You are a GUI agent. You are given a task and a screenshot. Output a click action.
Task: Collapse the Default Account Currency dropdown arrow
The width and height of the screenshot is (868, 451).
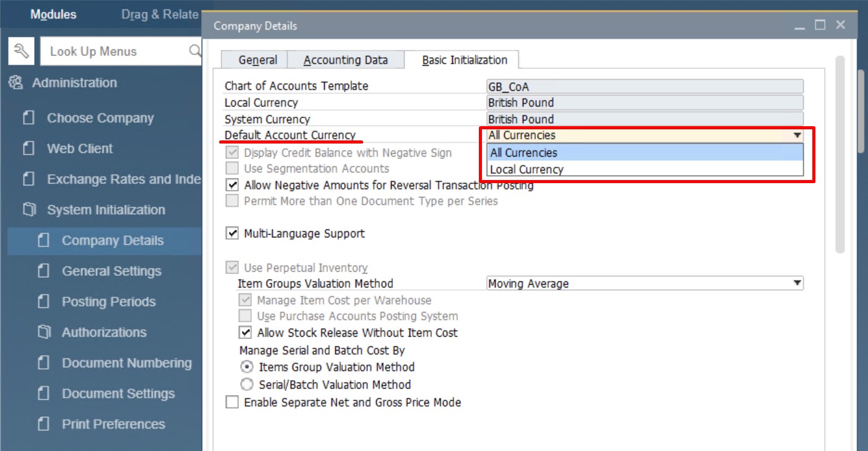click(x=797, y=135)
